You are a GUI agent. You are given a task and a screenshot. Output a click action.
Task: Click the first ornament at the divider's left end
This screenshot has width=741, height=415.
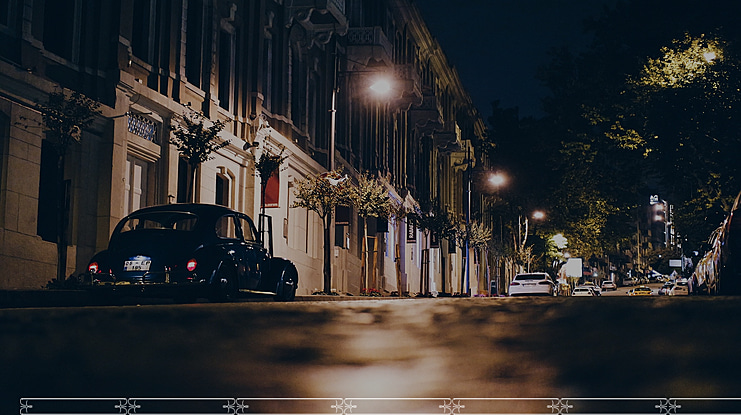click(x=26, y=406)
